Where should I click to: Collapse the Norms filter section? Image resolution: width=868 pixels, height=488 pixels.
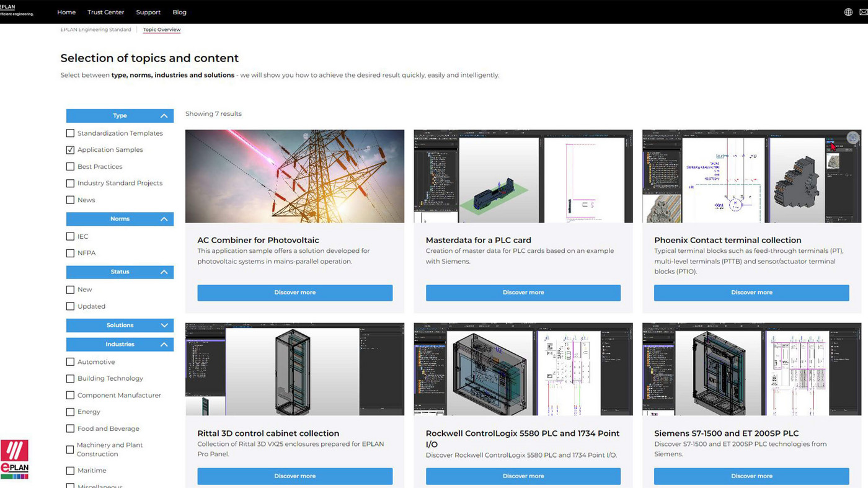click(x=164, y=219)
